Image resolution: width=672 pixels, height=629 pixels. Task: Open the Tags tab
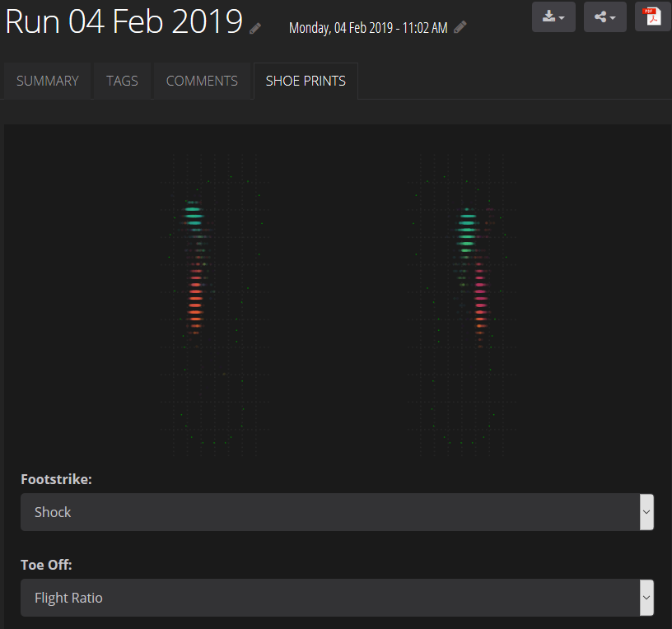[x=122, y=81]
